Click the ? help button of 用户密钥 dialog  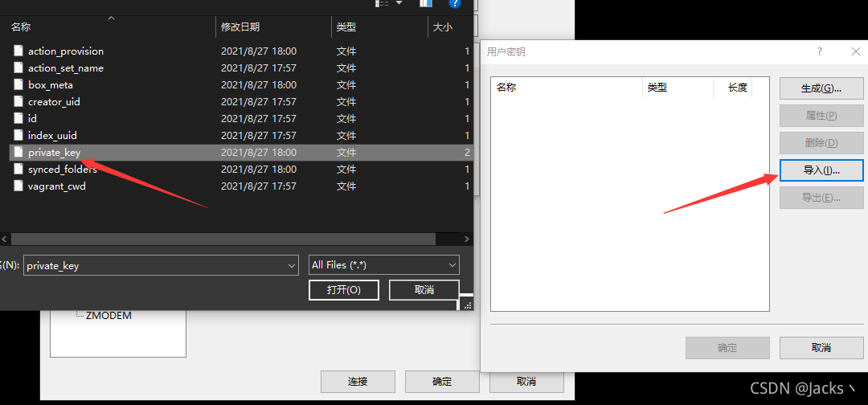click(819, 52)
